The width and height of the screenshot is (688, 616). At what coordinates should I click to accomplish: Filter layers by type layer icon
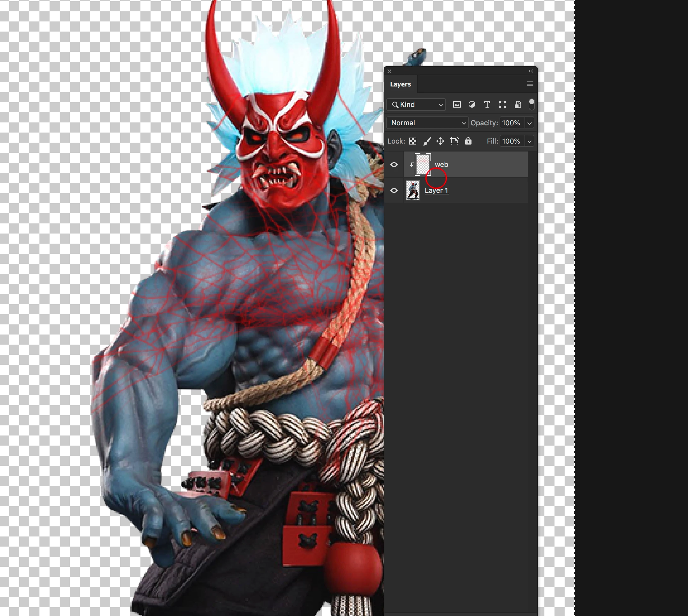tap(487, 104)
